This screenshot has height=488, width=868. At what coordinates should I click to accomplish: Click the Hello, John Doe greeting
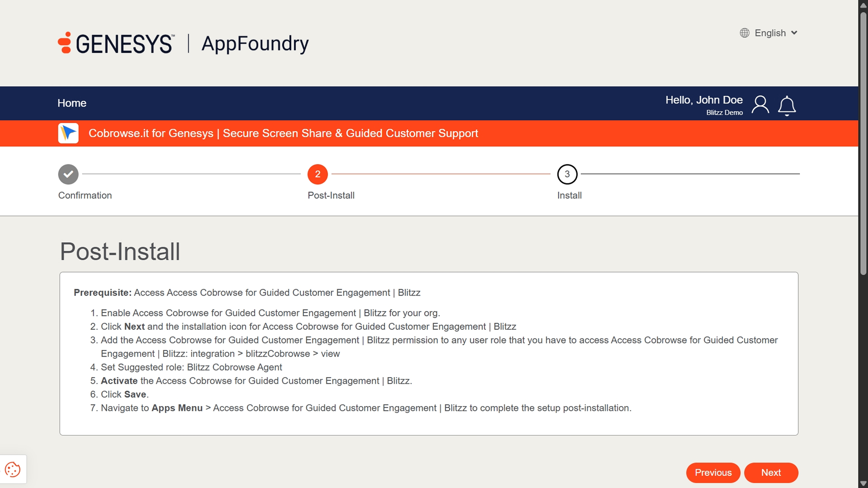[x=703, y=100]
